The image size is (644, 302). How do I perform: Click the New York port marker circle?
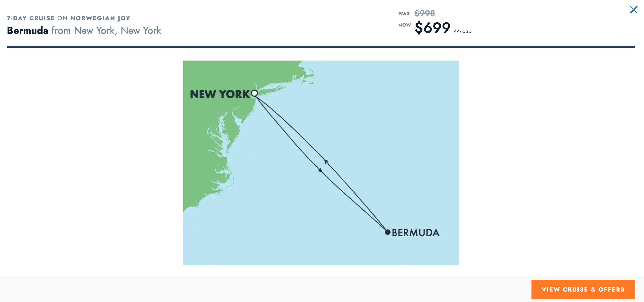tap(254, 93)
